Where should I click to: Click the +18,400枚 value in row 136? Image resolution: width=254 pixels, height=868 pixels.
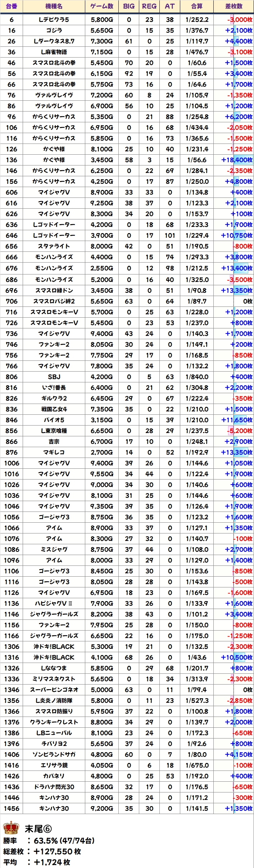[x=237, y=160]
